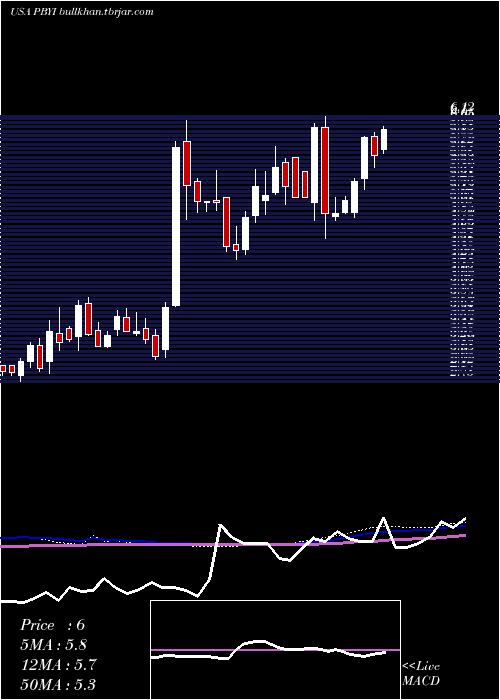Select the 'Price : 6' readout

[x=52, y=625]
